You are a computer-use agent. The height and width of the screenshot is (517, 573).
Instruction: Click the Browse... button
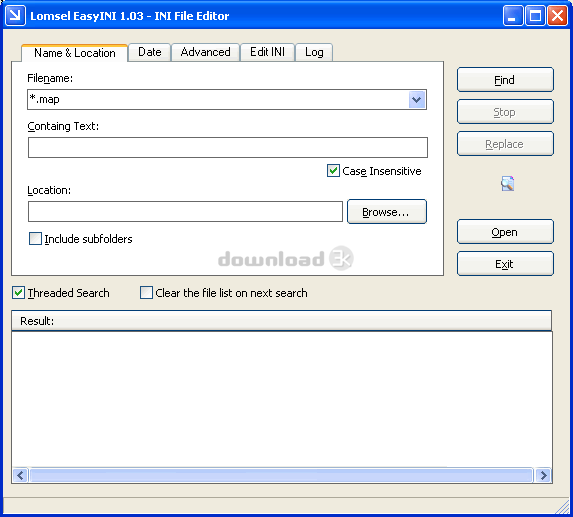coord(387,212)
